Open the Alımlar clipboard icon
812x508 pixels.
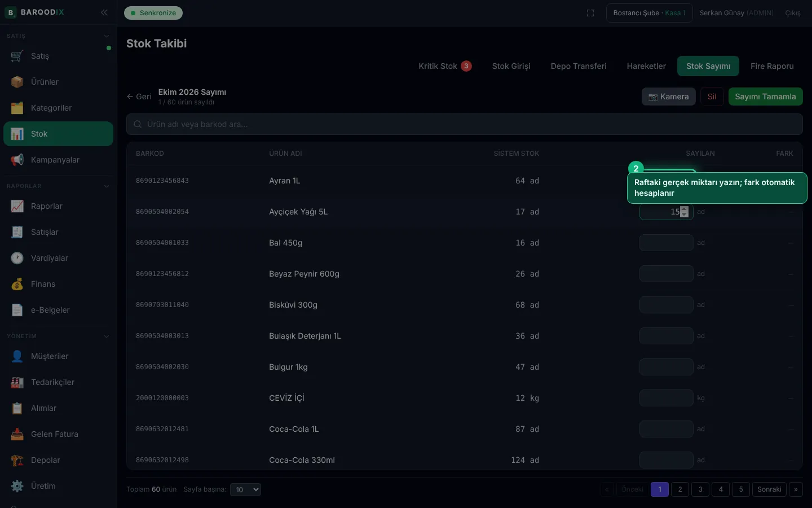point(17,408)
